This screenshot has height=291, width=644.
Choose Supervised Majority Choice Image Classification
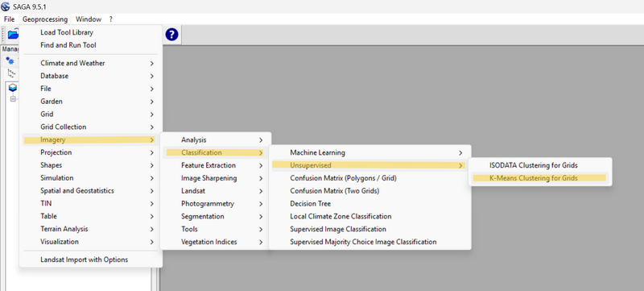point(369,242)
